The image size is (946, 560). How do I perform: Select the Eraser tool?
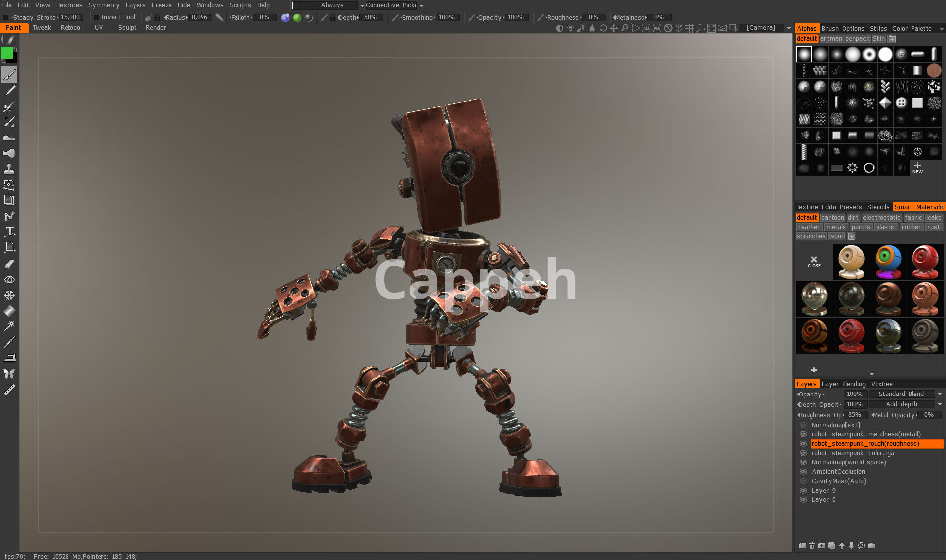tap(9, 264)
